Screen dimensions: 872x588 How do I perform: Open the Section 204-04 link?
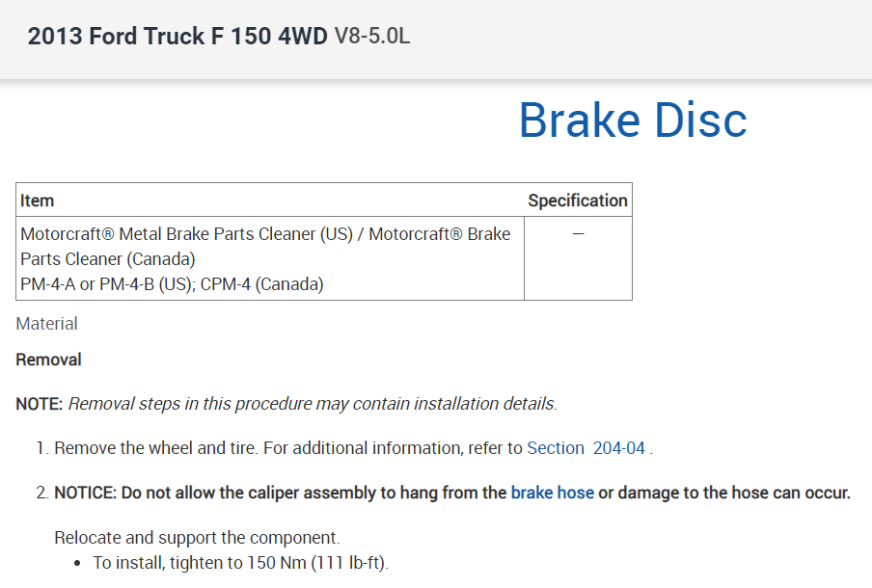tap(586, 448)
